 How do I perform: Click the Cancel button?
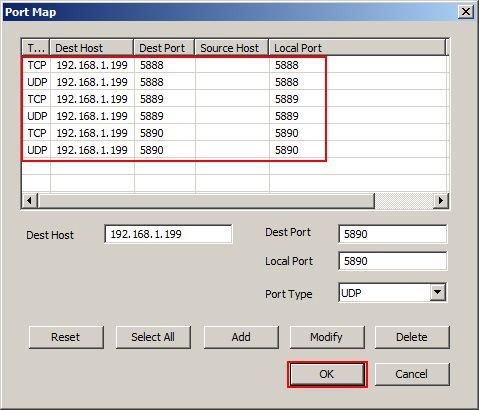[412, 374]
